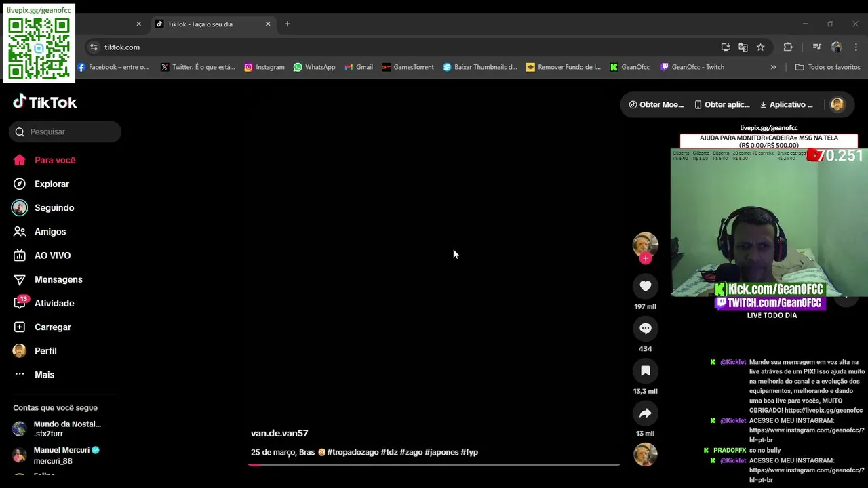Viewport: 868px width, 488px height.
Task: Seek on the red video progress bar
Action: 434,465
